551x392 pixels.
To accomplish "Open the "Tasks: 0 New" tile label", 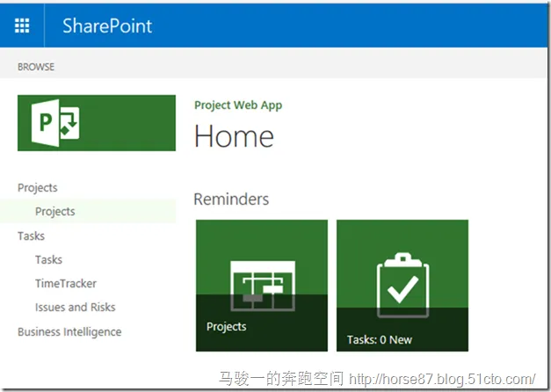I will click(x=380, y=339).
